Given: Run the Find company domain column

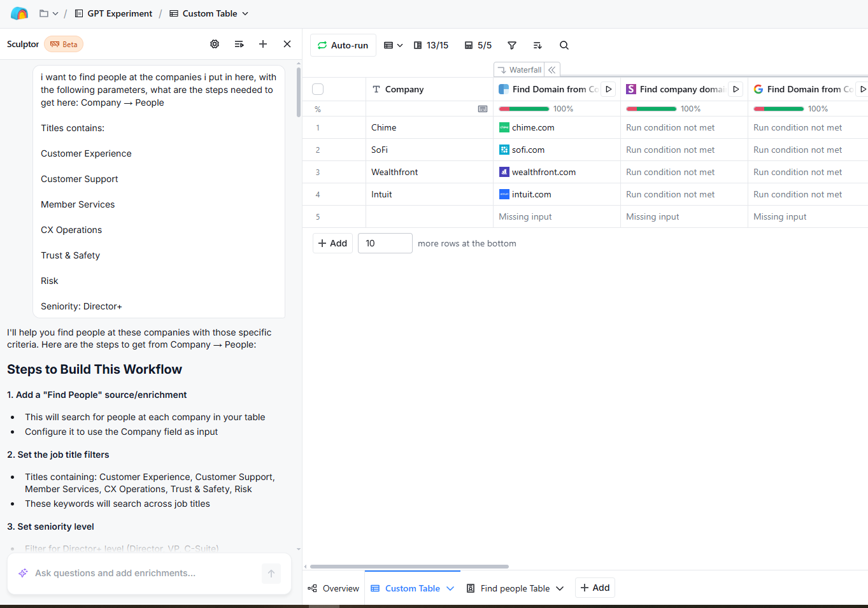Looking at the screenshot, I should tap(736, 89).
